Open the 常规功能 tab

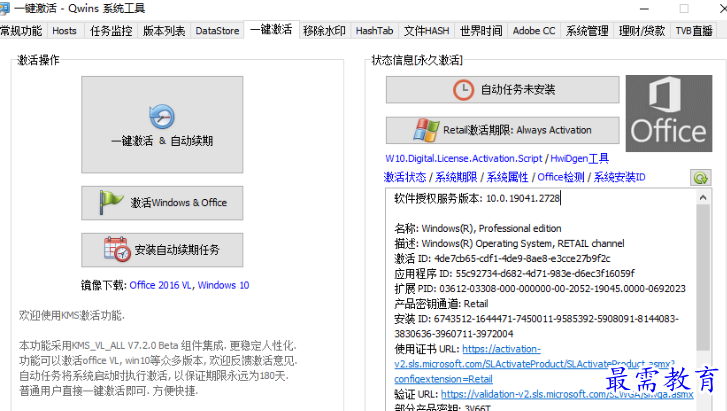pyautogui.click(x=21, y=31)
